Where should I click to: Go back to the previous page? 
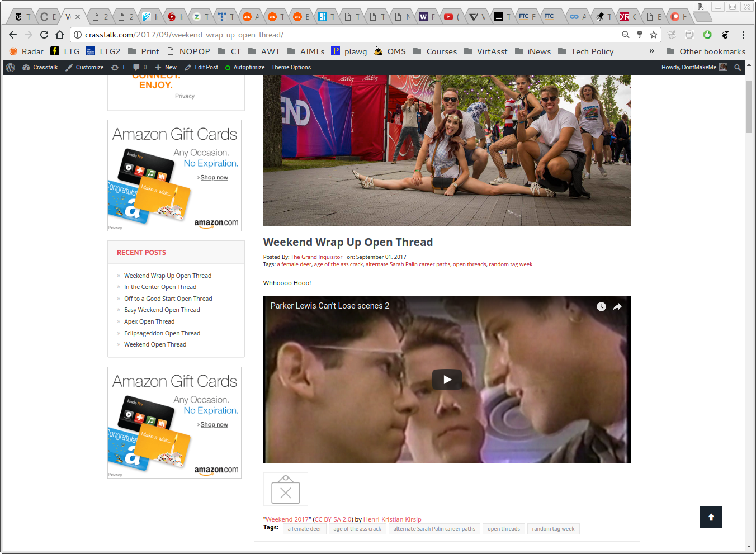13,35
